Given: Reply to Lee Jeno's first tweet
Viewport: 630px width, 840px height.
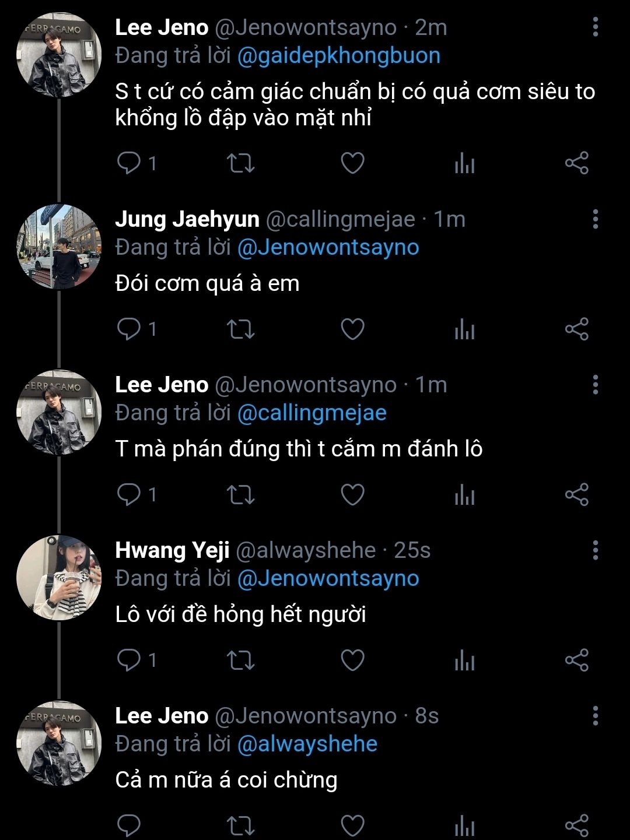Looking at the screenshot, I should [x=128, y=163].
